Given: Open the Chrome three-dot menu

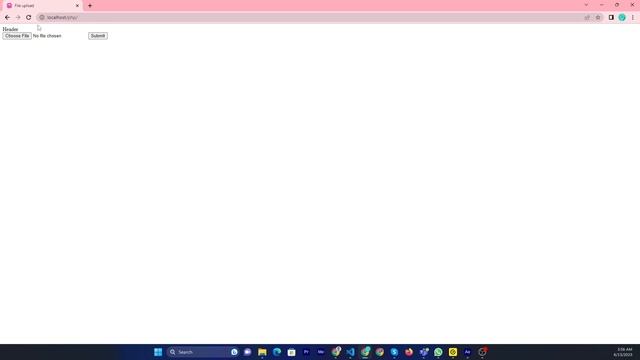Looking at the screenshot, I should pos(633,18).
